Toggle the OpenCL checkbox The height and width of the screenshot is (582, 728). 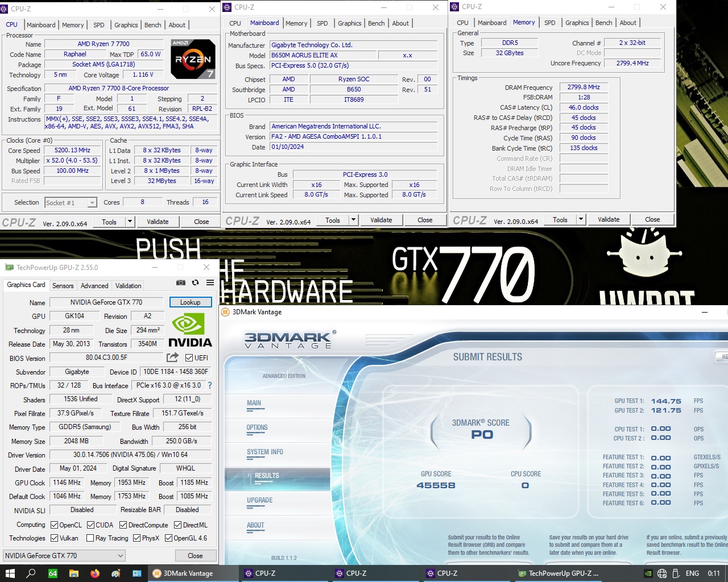pos(55,525)
